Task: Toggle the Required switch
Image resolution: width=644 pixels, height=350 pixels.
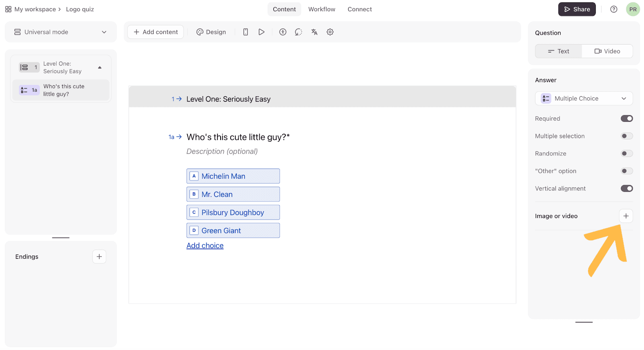Action: click(x=627, y=118)
